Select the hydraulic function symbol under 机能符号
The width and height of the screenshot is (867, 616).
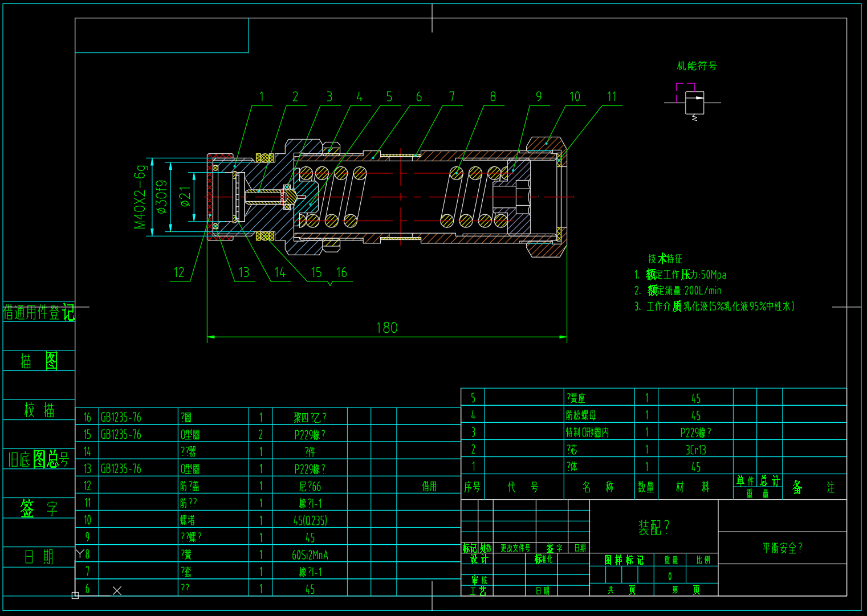pos(694,101)
